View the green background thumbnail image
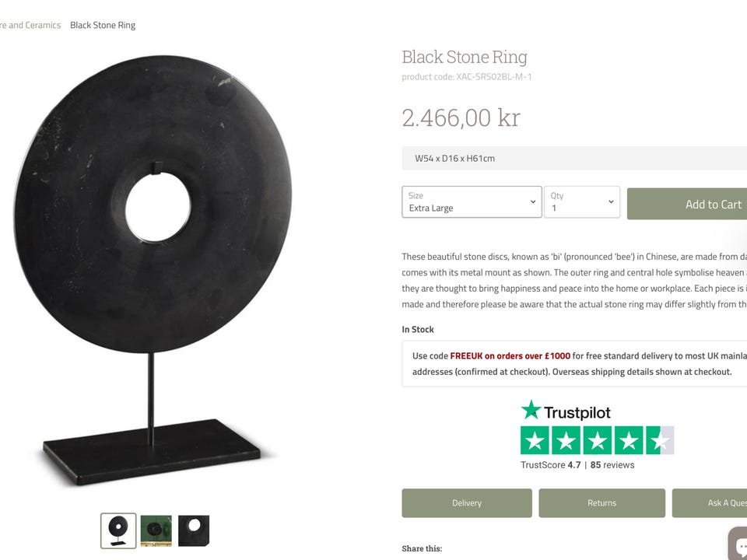The image size is (747, 560). tap(156, 530)
